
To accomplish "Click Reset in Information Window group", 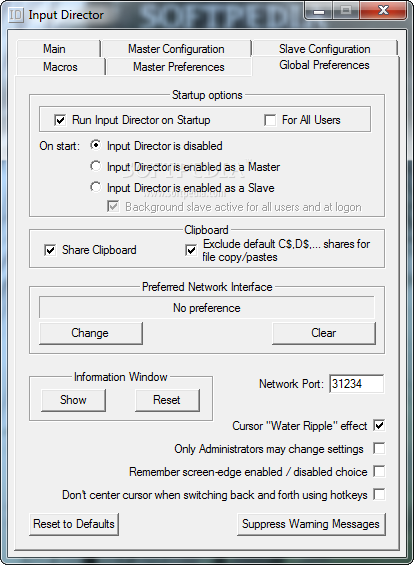I will tap(167, 400).
